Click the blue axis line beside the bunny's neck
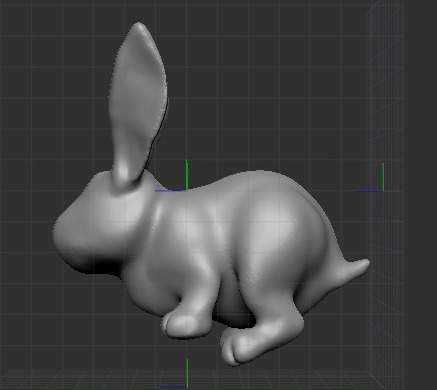The width and height of the screenshot is (437, 390). coord(170,191)
